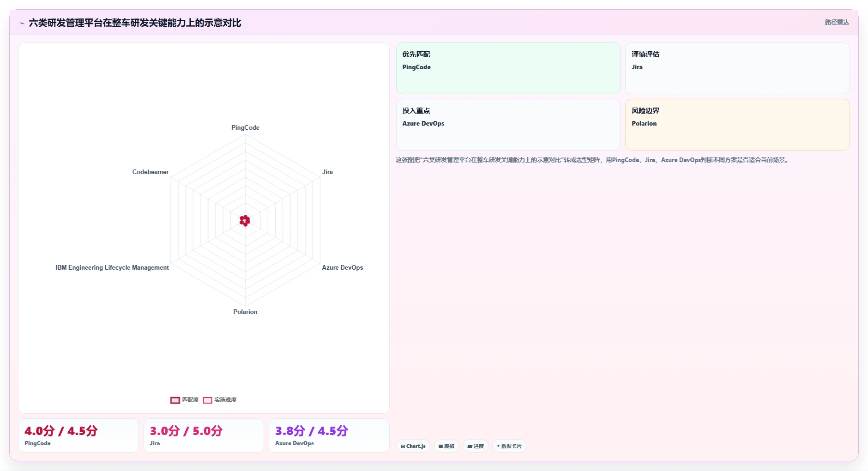The width and height of the screenshot is (868, 471).
Task: Toggle the 实施难度 legend swatch
Action: [207, 400]
